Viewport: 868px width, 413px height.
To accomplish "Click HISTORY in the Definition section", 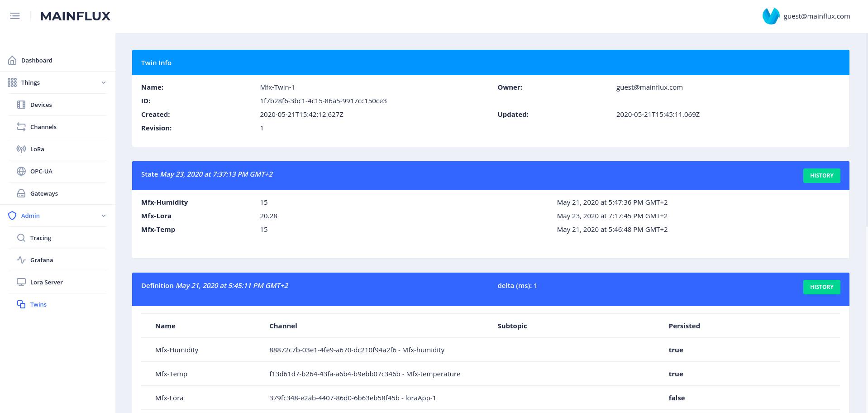I will click(x=821, y=287).
